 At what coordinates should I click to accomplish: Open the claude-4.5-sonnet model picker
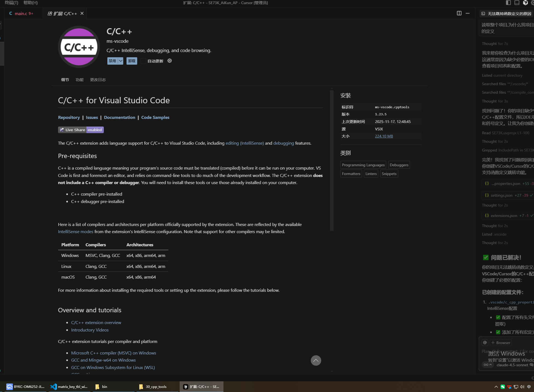pos(512,365)
